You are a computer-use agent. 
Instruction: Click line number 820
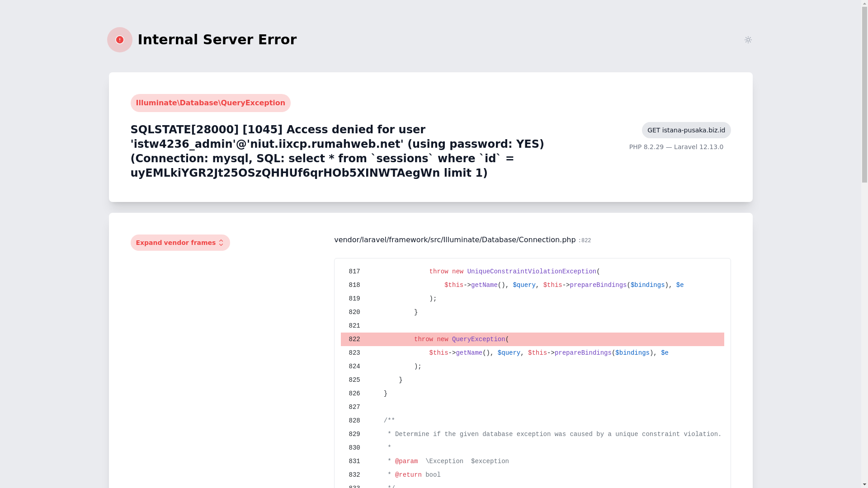[x=354, y=312]
